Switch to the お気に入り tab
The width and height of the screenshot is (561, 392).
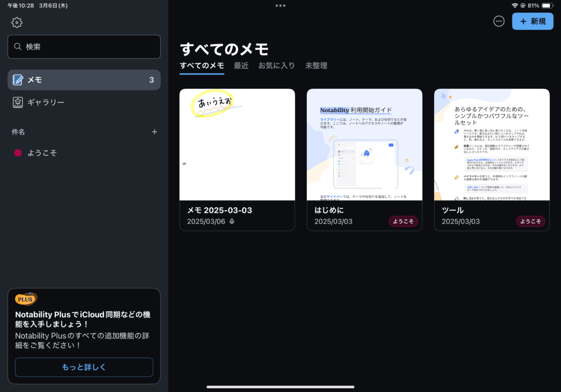(276, 66)
